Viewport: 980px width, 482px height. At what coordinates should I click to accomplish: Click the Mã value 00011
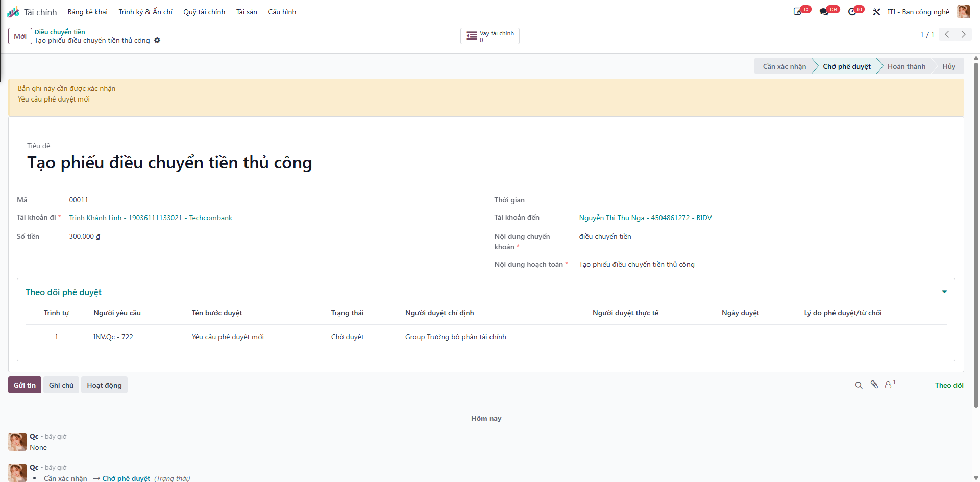(x=79, y=200)
